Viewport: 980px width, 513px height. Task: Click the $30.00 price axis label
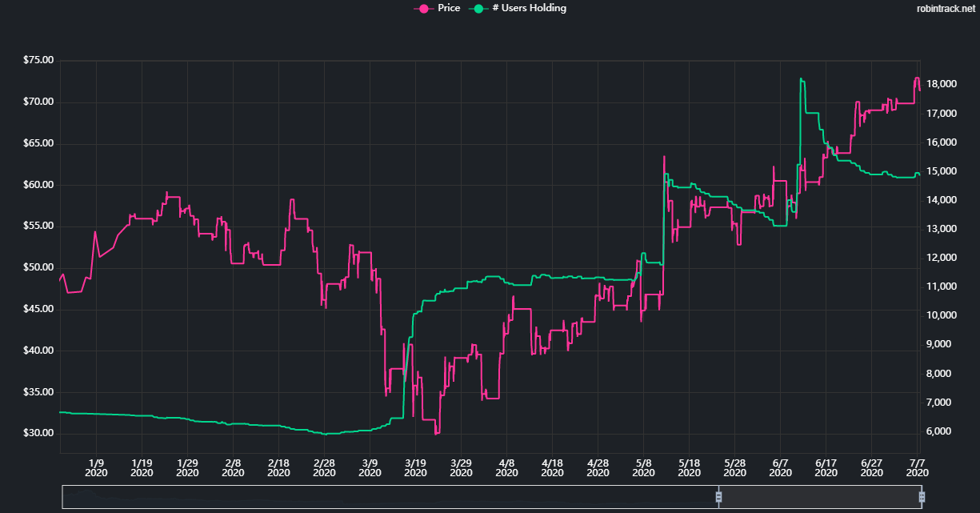tap(38, 434)
